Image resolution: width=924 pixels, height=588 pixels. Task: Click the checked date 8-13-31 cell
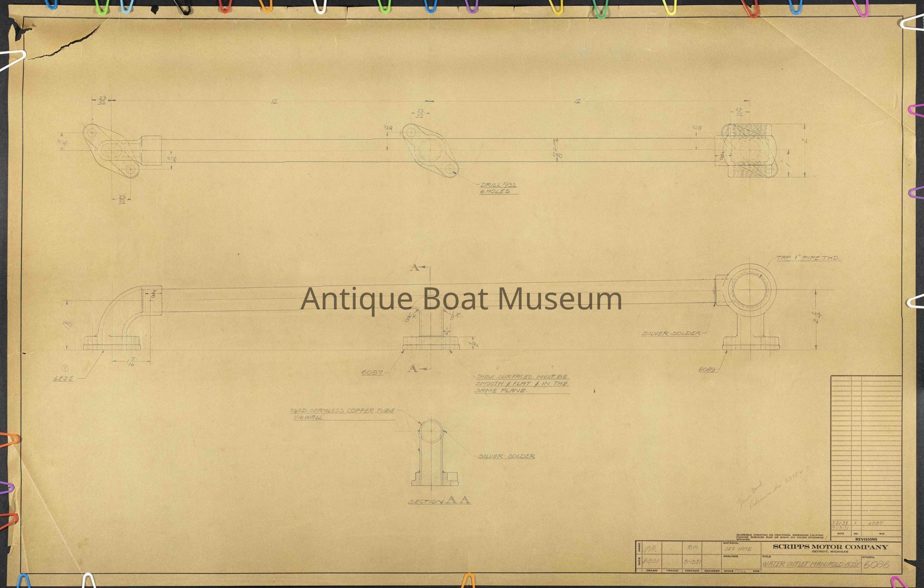point(692,562)
